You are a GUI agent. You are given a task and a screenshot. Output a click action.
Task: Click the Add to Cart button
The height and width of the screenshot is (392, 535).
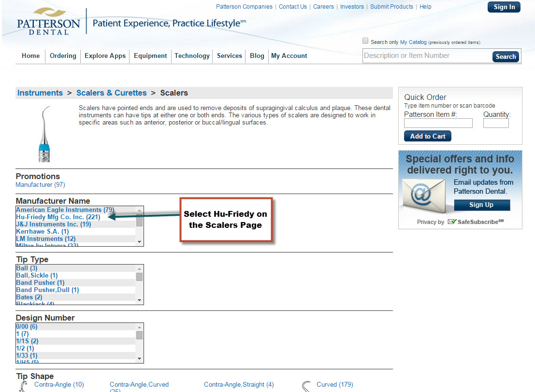pos(428,136)
